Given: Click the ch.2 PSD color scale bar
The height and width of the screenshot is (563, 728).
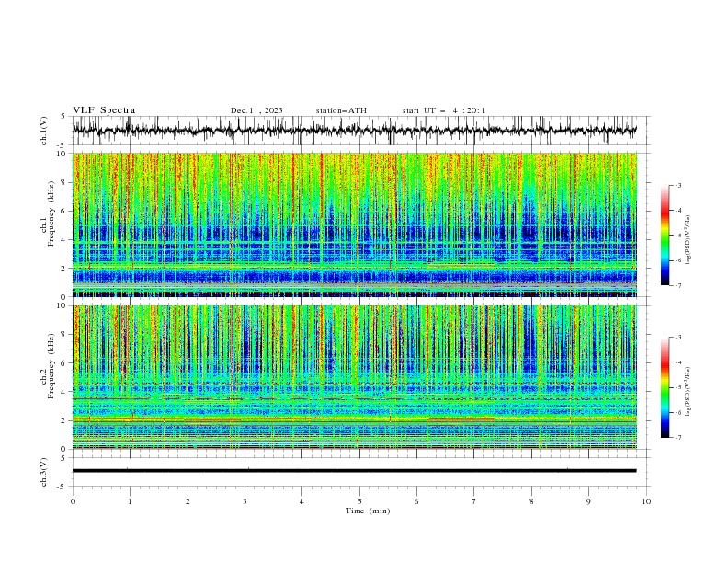Looking at the screenshot, I should [665, 387].
